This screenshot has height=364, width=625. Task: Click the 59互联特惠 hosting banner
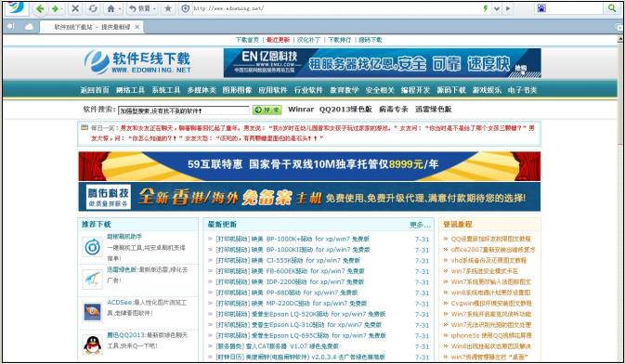pyautogui.click(x=309, y=166)
